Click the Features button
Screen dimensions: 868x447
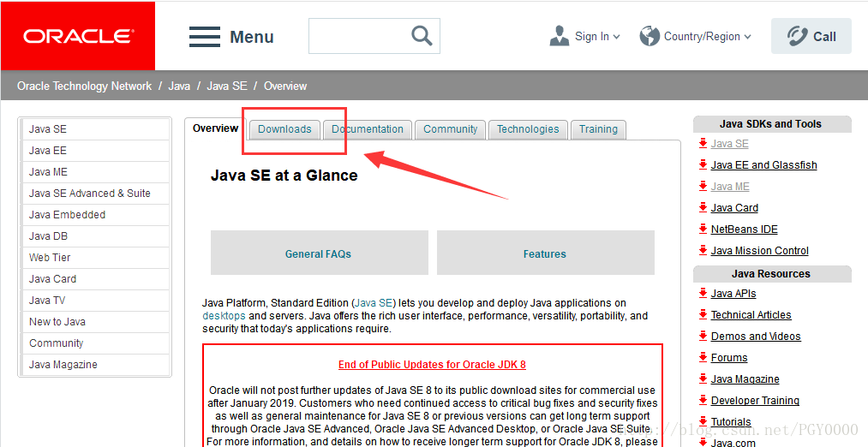545,253
